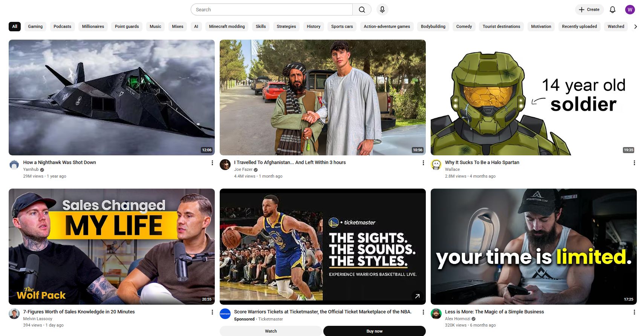
Task: Go to Alex Hormozi channel name link
Action: (x=457, y=319)
